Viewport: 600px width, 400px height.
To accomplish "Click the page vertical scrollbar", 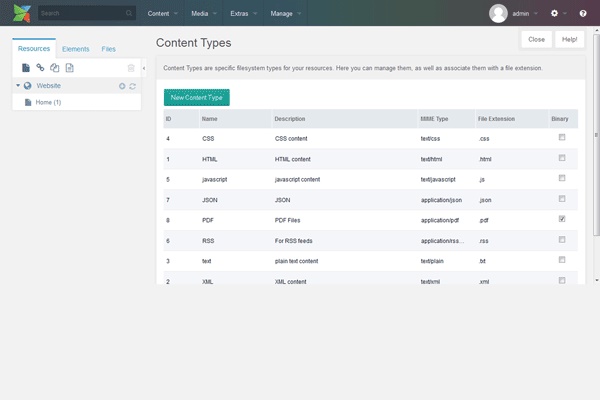I will click(x=596, y=135).
